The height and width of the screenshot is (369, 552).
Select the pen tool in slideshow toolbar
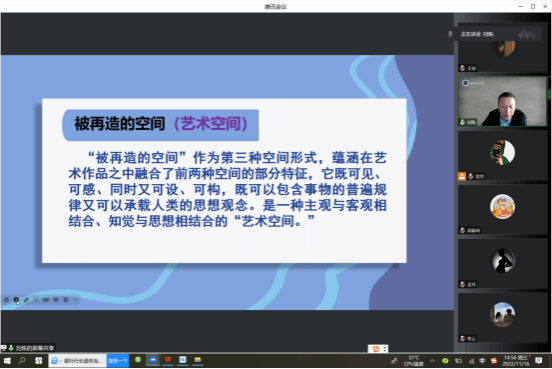point(26,300)
